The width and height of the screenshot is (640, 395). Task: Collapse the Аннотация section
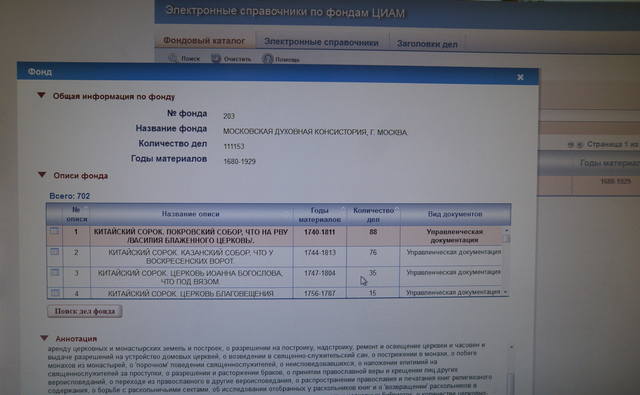(44, 338)
